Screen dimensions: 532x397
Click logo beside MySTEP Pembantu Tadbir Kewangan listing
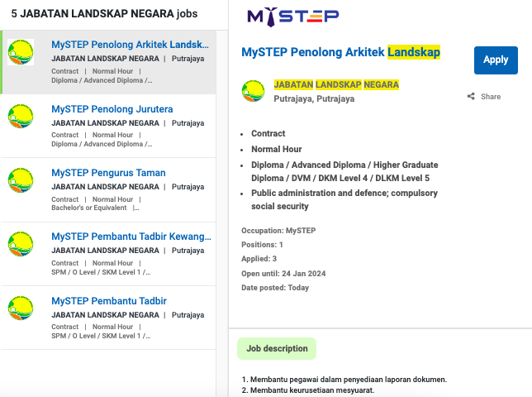tap(21, 243)
